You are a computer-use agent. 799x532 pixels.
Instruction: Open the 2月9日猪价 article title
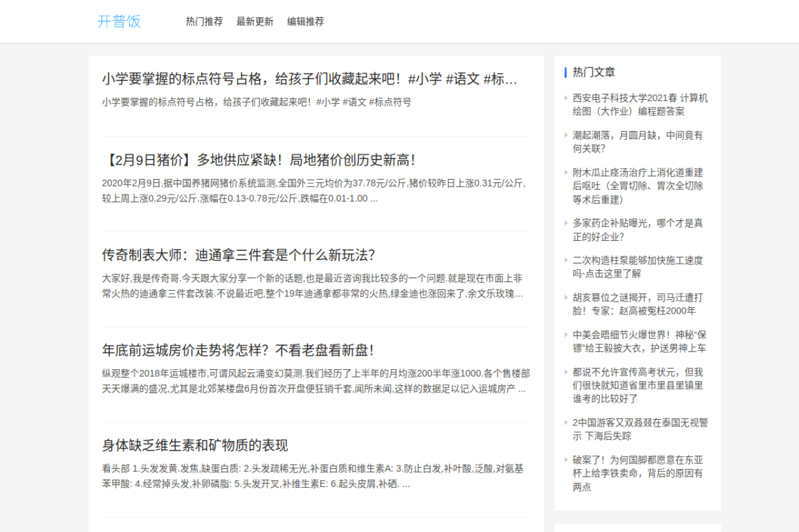[259, 160]
